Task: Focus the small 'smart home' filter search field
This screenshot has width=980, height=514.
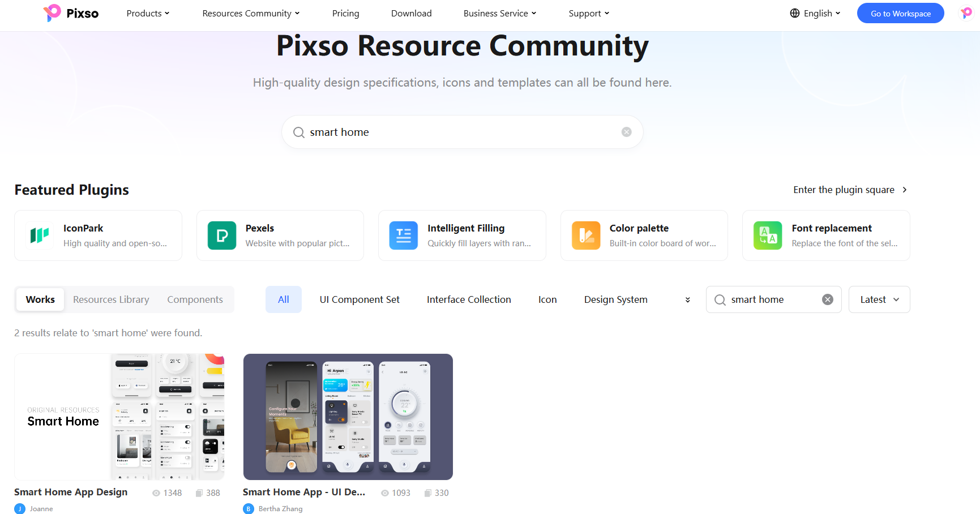Action: coord(773,299)
